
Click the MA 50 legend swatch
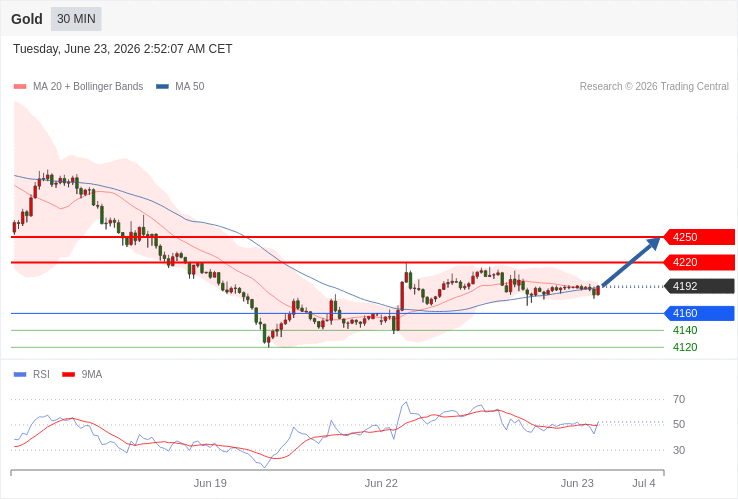pyautogui.click(x=162, y=87)
